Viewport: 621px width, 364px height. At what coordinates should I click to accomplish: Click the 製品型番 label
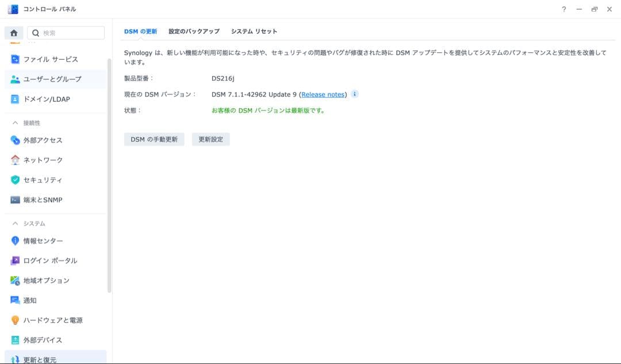(139, 78)
